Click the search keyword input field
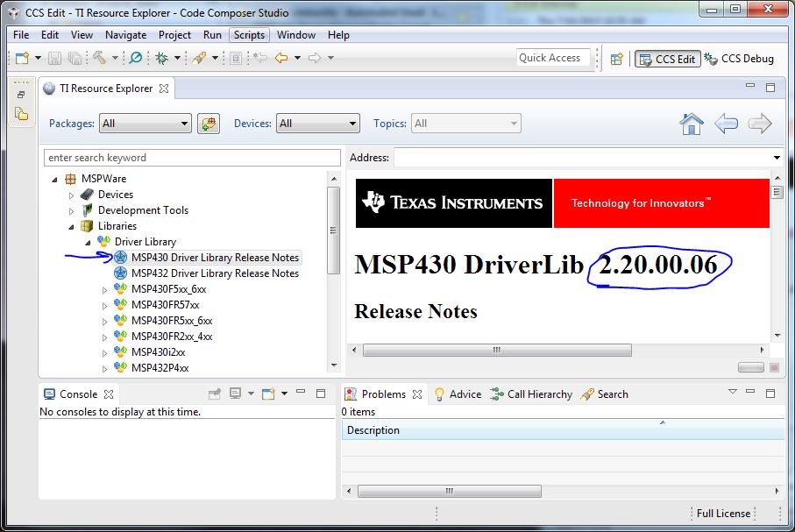 point(192,158)
